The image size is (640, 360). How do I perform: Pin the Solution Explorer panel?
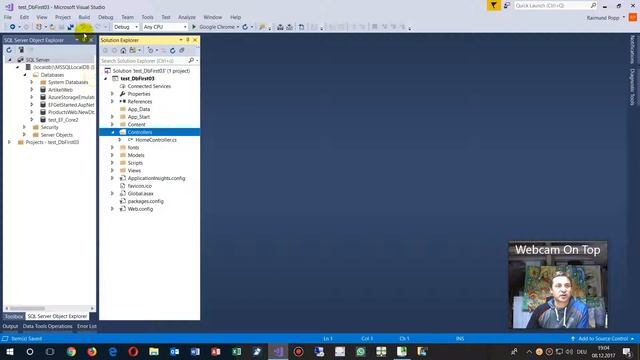188,40
